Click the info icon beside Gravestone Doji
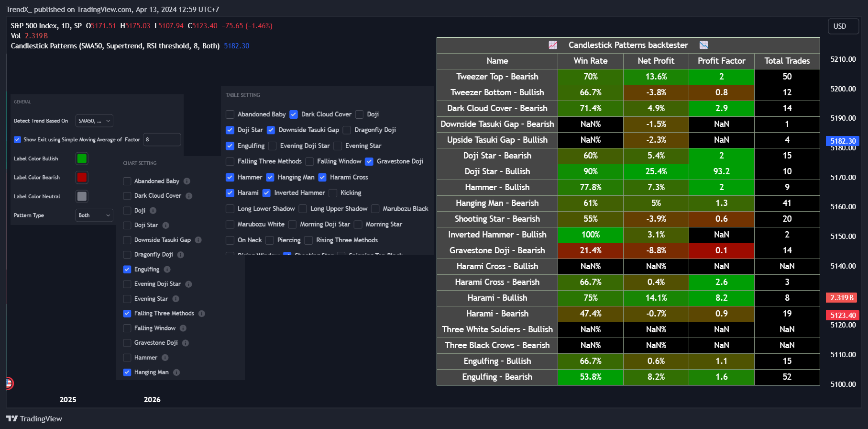 186,343
